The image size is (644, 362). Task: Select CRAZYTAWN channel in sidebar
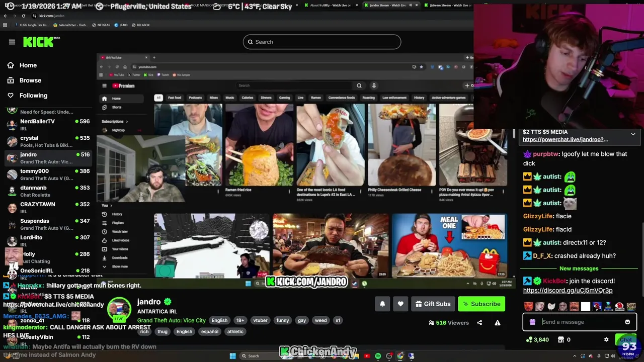(48, 207)
